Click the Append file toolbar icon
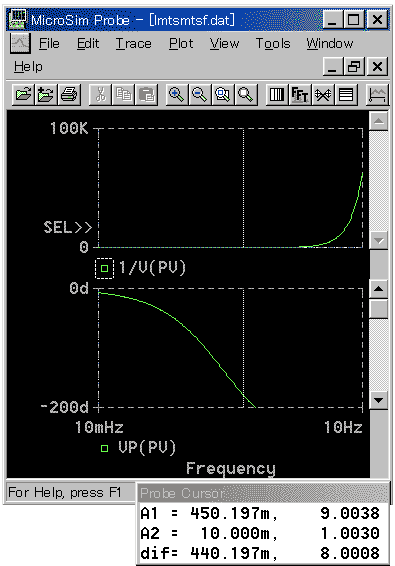This screenshot has height=566, width=395. click(45, 95)
